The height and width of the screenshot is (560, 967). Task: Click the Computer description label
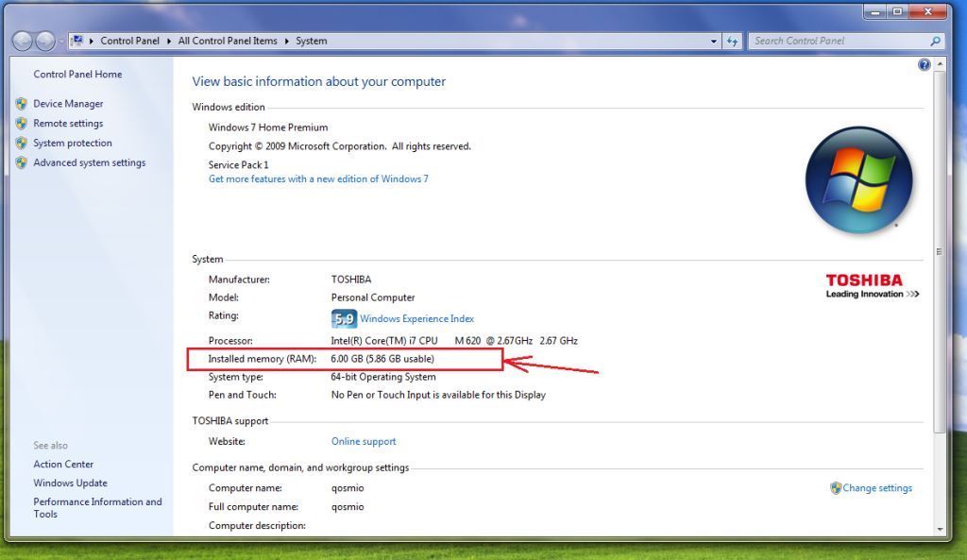pos(257,525)
